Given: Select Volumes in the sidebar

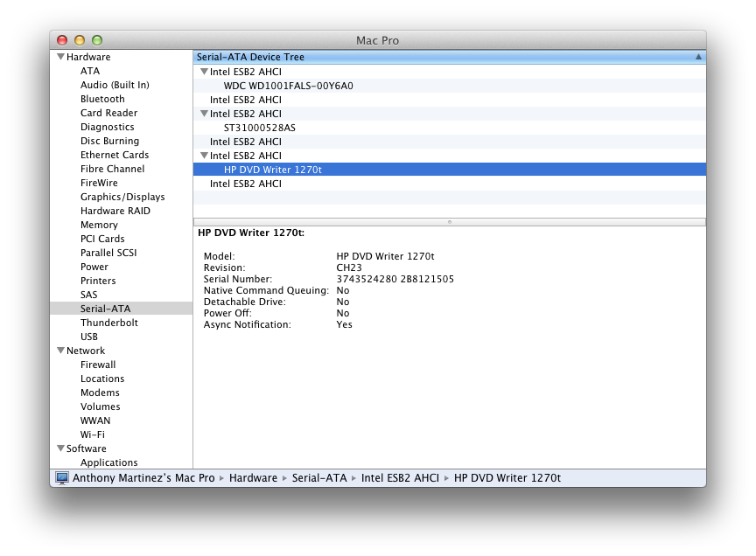Looking at the screenshot, I should pos(101,407).
